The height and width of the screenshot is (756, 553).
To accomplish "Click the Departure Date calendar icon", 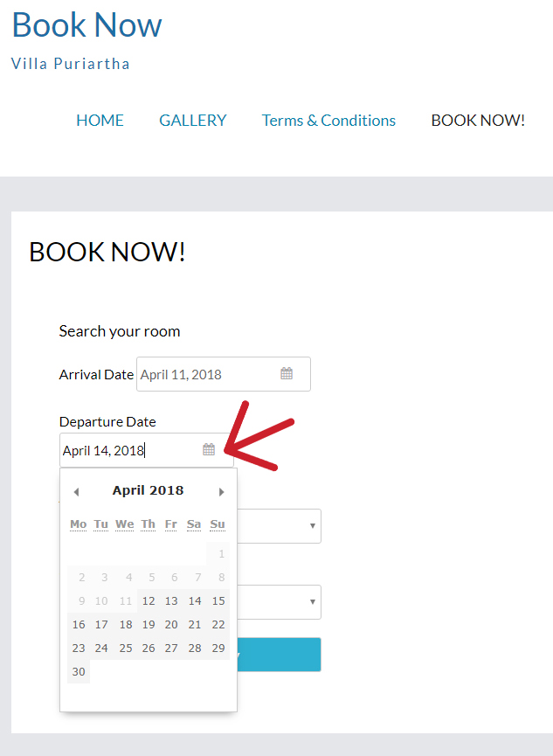I will [209, 450].
